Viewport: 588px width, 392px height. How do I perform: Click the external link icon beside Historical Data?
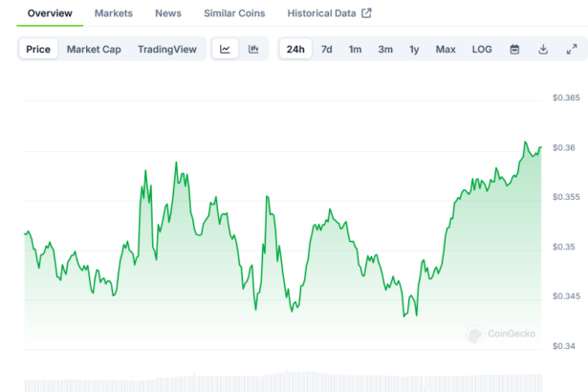tap(365, 13)
